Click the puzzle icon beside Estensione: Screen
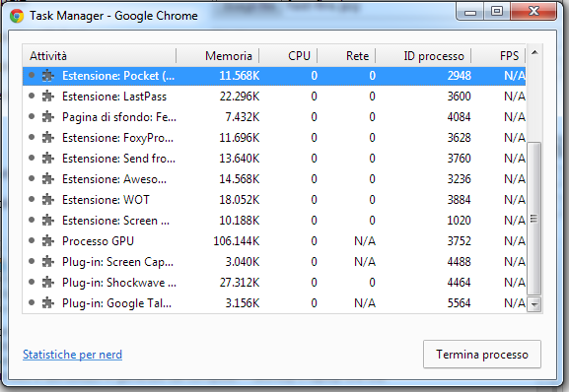 [x=48, y=221]
